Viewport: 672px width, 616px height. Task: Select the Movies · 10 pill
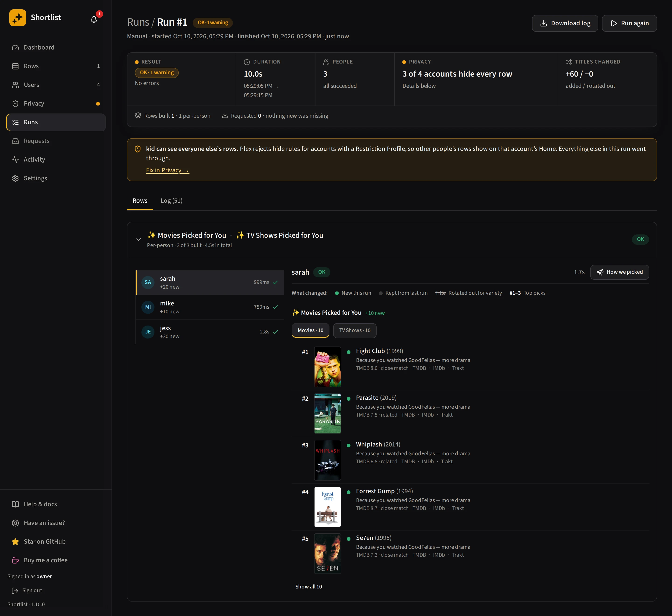(310, 330)
